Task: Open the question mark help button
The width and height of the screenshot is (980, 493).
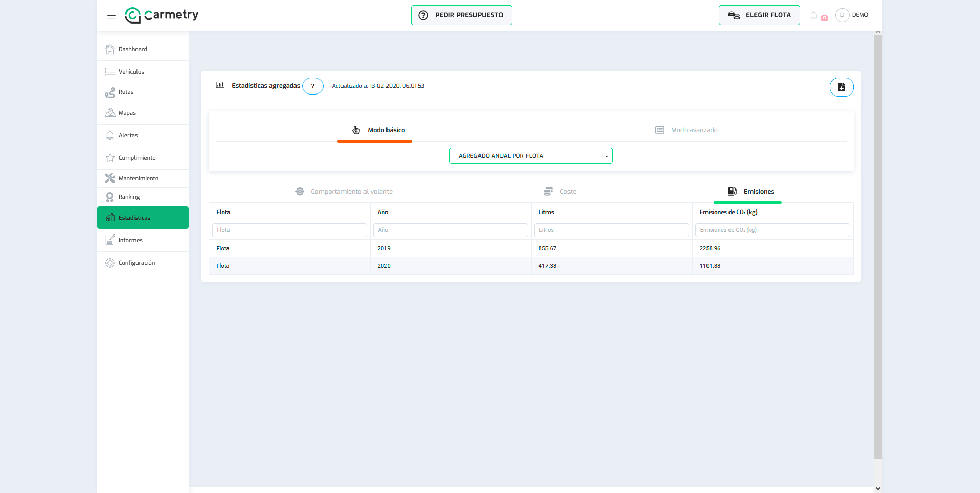Action: click(313, 86)
